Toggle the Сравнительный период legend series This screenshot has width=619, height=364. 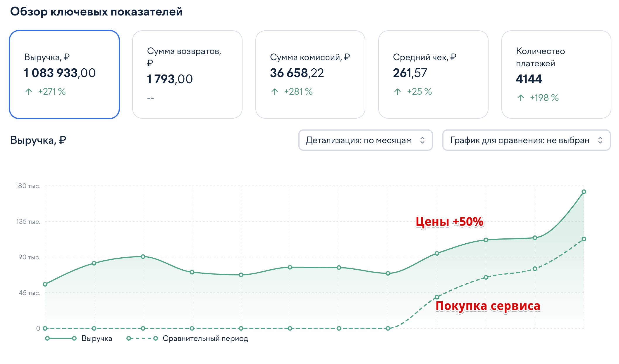click(205, 338)
